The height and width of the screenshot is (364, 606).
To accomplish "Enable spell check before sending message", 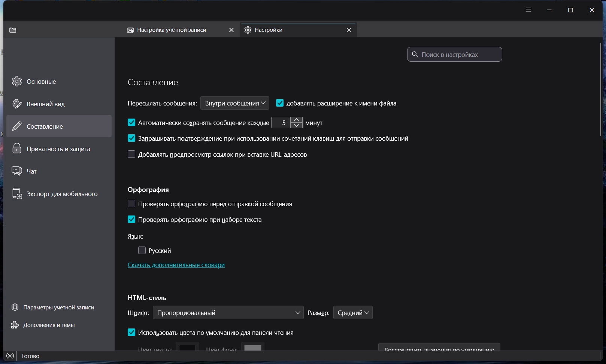I will tap(131, 204).
